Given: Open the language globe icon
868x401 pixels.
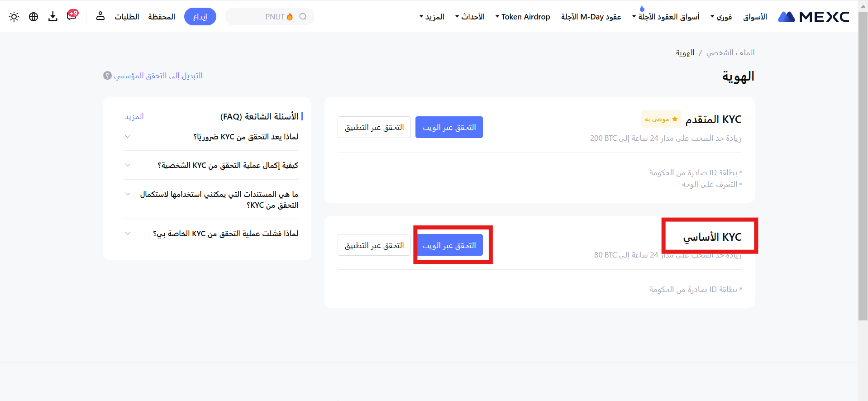Looking at the screenshot, I should (33, 17).
